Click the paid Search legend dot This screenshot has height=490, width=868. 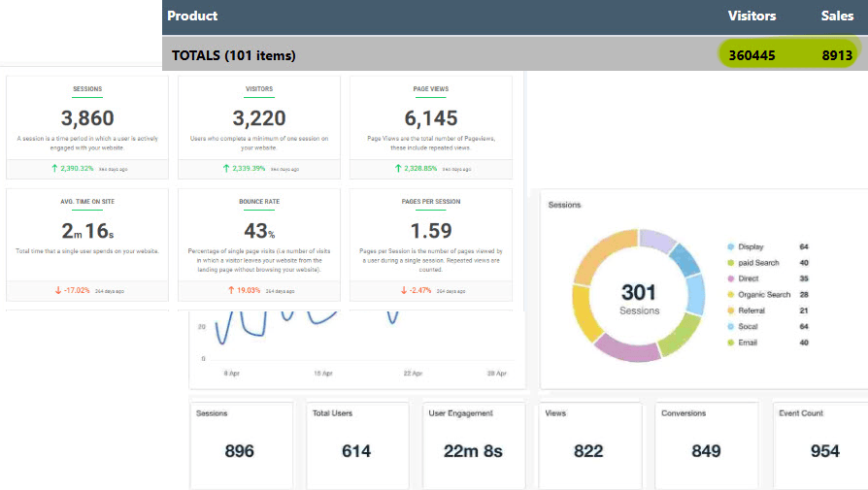[730, 263]
